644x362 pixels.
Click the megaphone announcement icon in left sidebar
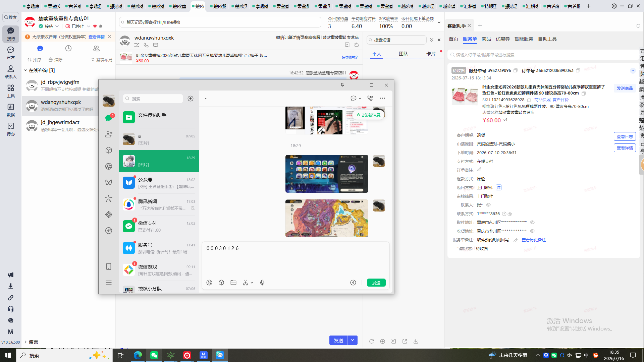click(11, 275)
